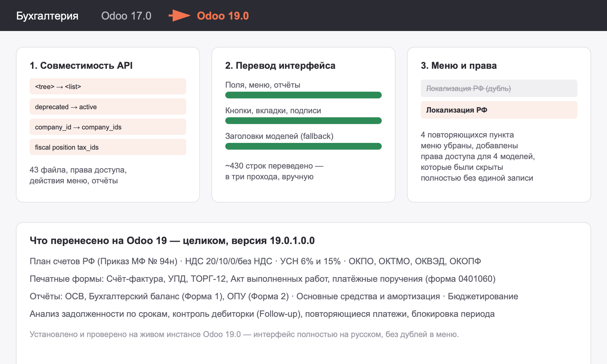Click the 'Что перенесено на Odoo 19' heading
The height and width of the screenshot is (364, 607).
tap(172, 241)
